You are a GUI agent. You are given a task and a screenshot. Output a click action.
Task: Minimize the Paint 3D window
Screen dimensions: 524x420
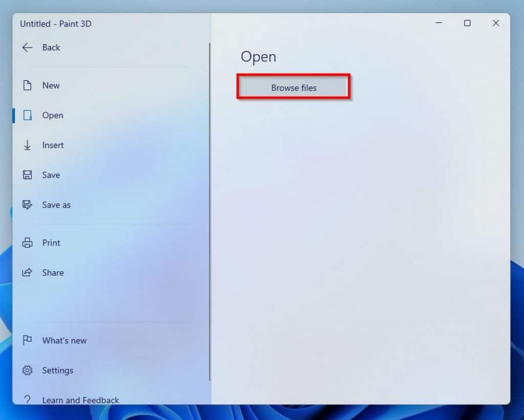tap(439, 23)
